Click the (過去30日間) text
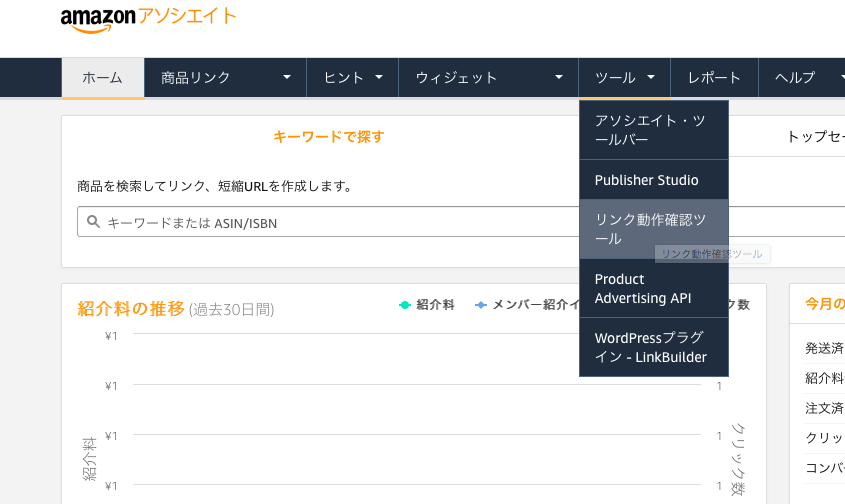This screenshot has width=845, height=504. (x=232, y=309)
